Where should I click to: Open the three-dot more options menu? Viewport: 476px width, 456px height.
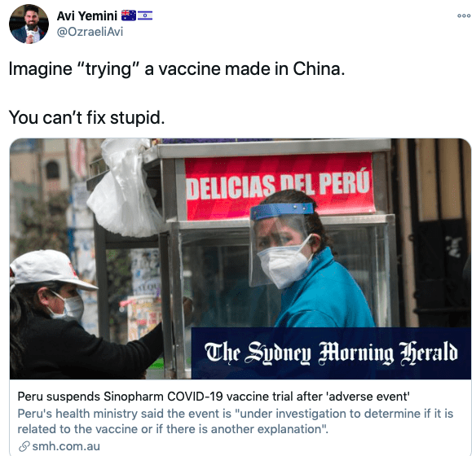[x=464, y=15]
